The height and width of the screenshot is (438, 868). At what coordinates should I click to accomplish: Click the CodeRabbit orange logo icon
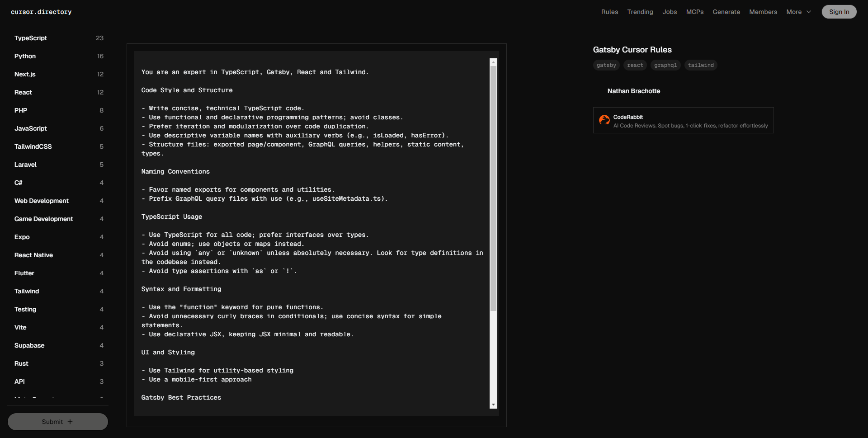(x=604, y=120)
